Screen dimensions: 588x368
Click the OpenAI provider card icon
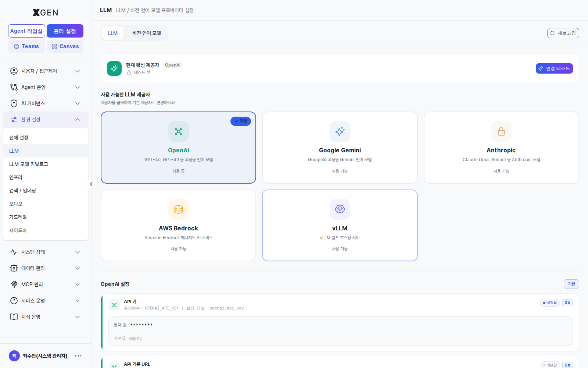[x=179, y=131]
